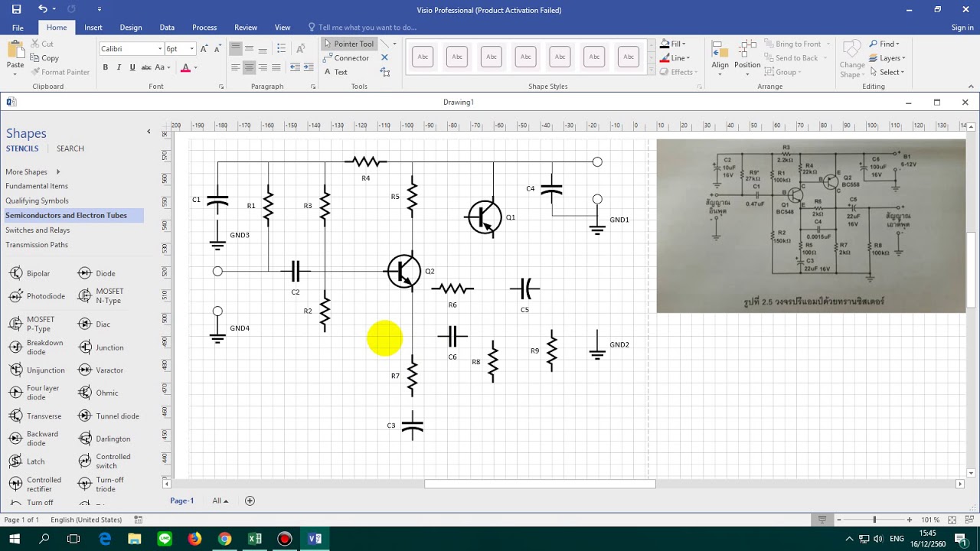Set paragraph alignment to Center
The image size is (980, 551).
249,67
